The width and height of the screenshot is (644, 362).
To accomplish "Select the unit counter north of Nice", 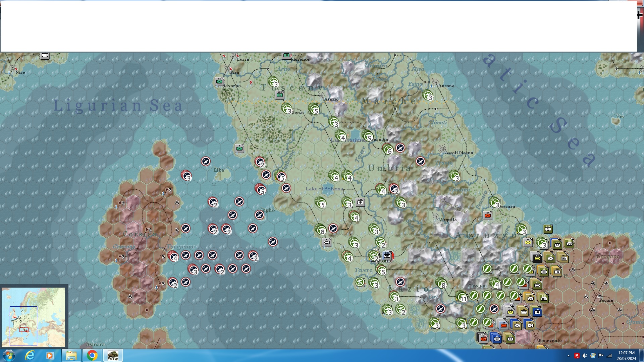I will point(45,55).
